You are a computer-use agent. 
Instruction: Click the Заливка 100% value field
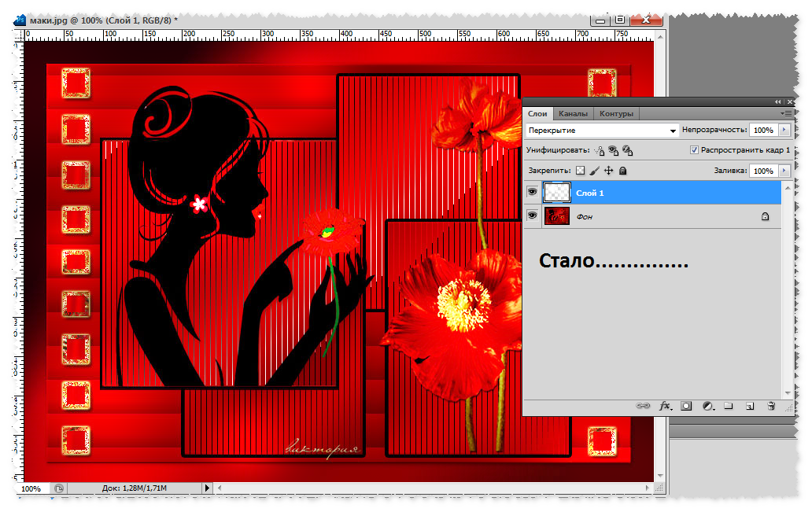[x=764, y=171]
